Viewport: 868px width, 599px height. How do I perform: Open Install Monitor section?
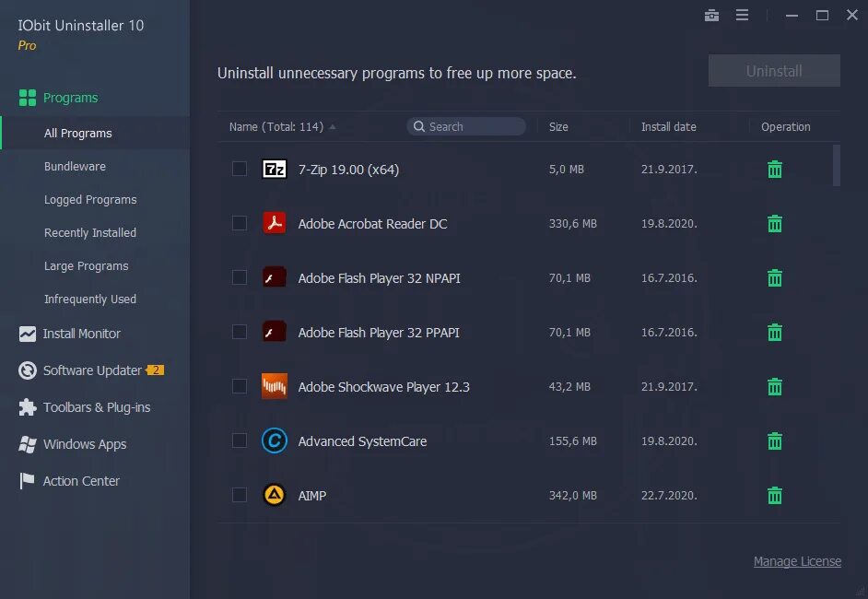82,334
